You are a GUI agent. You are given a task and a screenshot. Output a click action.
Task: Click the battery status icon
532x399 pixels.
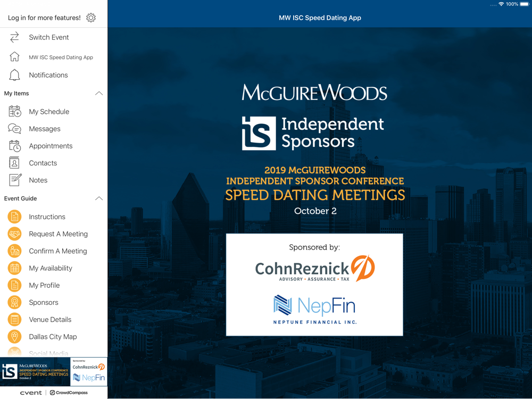point(525,4)
